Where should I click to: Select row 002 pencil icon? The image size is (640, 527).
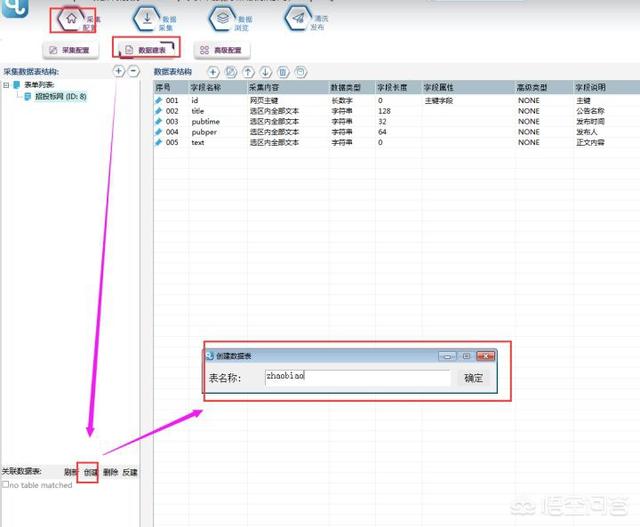(159, 111)
